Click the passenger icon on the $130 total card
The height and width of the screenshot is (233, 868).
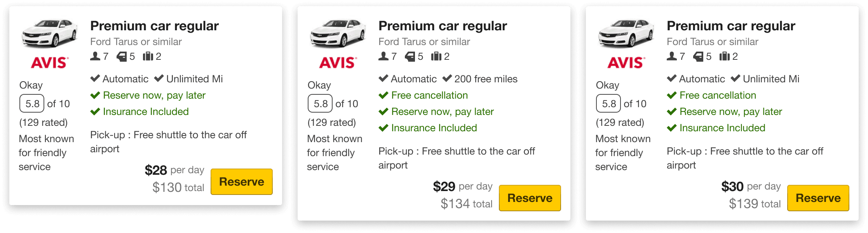(x=95, y=56)
